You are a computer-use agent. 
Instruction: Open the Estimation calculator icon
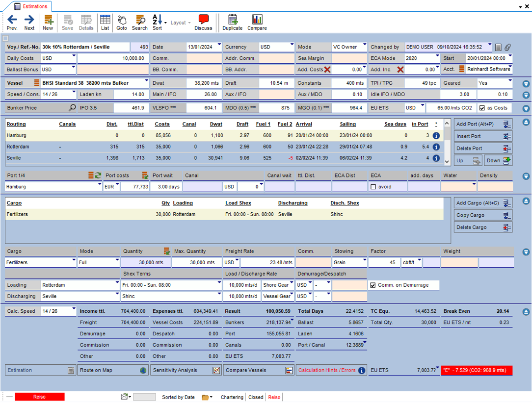coord(71,371)
